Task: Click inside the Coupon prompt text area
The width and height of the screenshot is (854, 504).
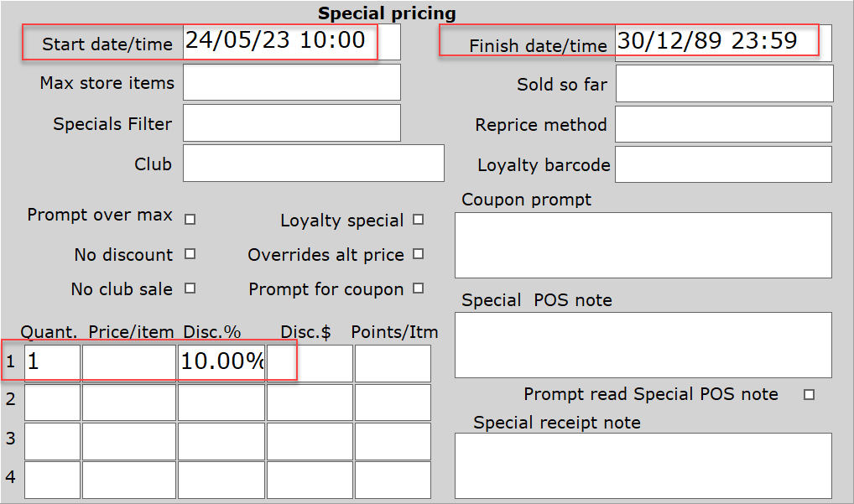Action: [643, 245]
